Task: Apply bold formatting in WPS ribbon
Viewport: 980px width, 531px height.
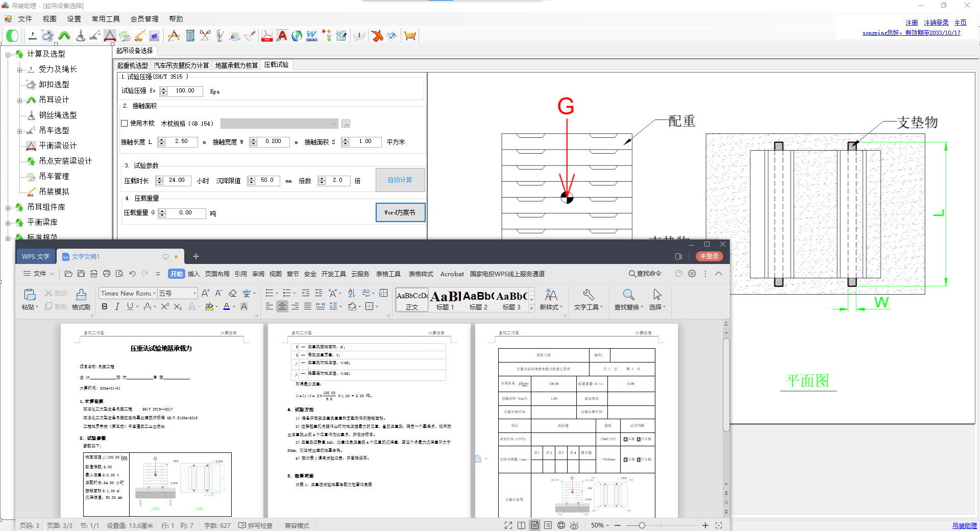Action: coord(105,306)
